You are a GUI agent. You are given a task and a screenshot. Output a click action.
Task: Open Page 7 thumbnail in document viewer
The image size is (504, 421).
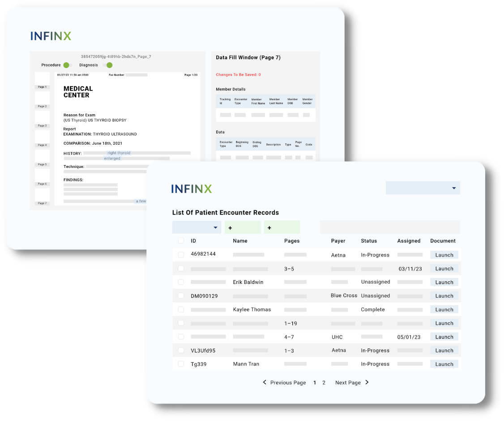tap(42, 197)
